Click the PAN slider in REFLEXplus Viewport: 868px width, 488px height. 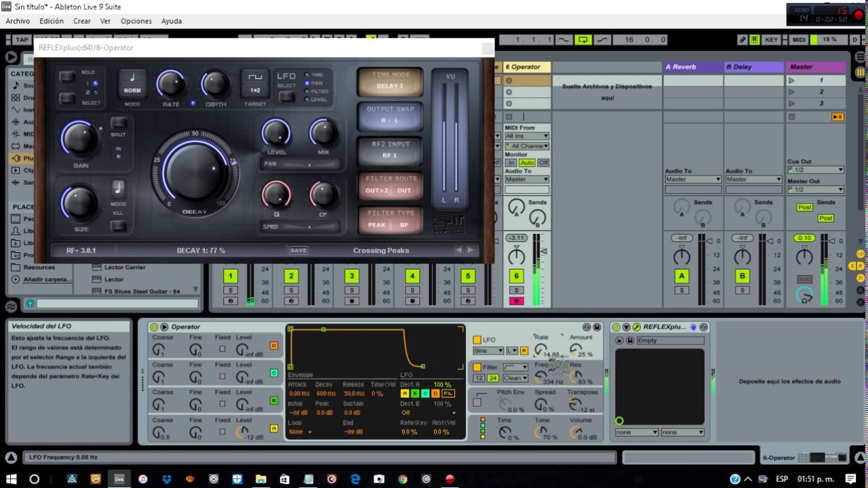(x=300, y=164)
